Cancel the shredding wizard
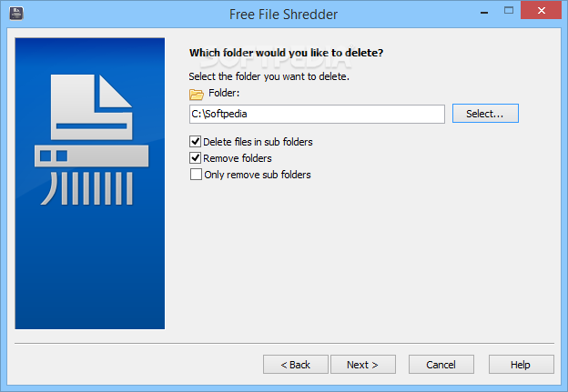The image size is (568, 392). coord(441,365)
